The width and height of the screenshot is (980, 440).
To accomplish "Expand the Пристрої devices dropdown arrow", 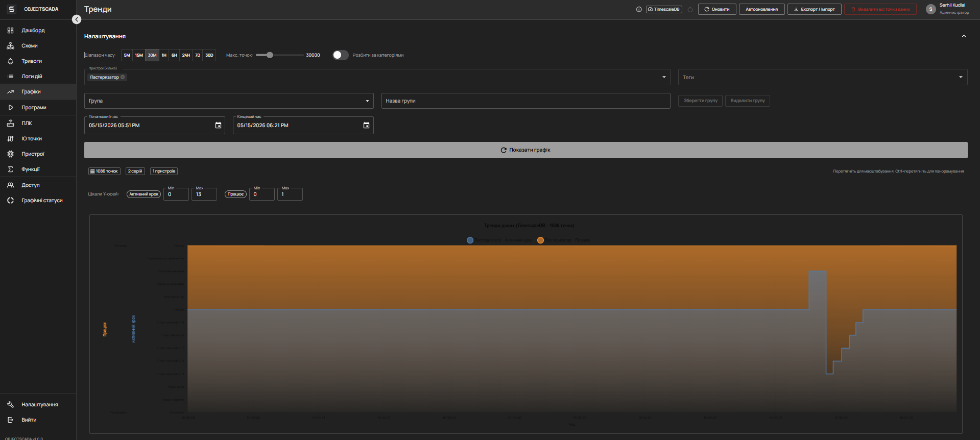I will (x=664, y=77).
